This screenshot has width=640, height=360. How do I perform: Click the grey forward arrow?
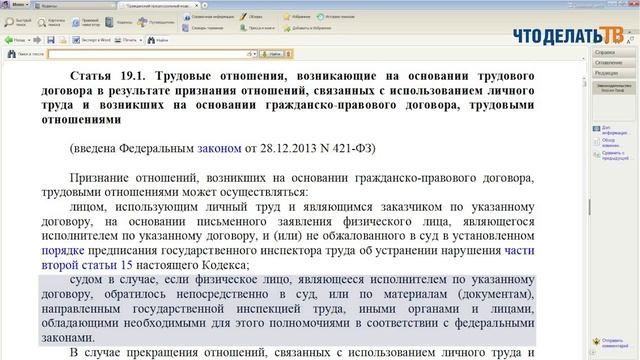point(37,40)
